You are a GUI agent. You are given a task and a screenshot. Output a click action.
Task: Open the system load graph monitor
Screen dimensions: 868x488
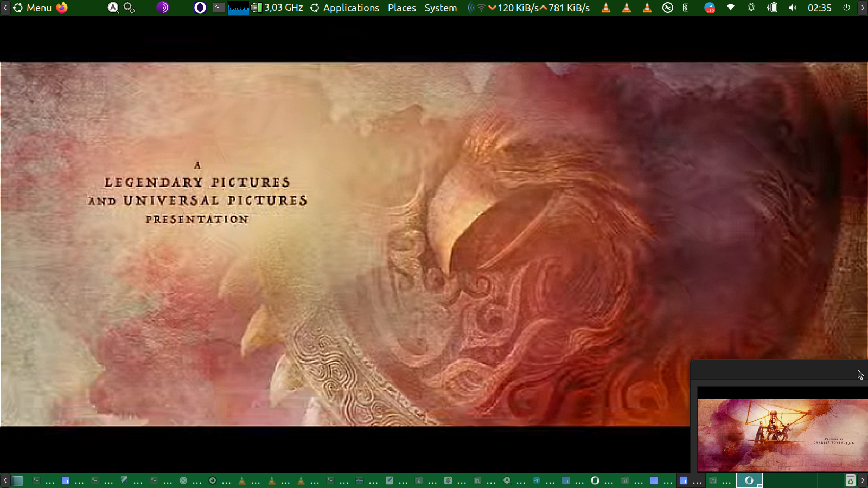point(239,8)
